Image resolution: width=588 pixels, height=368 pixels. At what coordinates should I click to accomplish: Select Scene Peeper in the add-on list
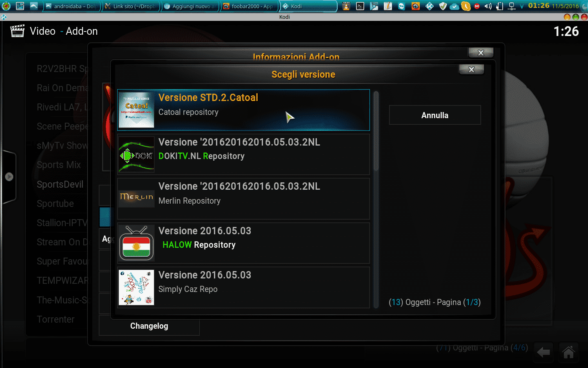62,126
